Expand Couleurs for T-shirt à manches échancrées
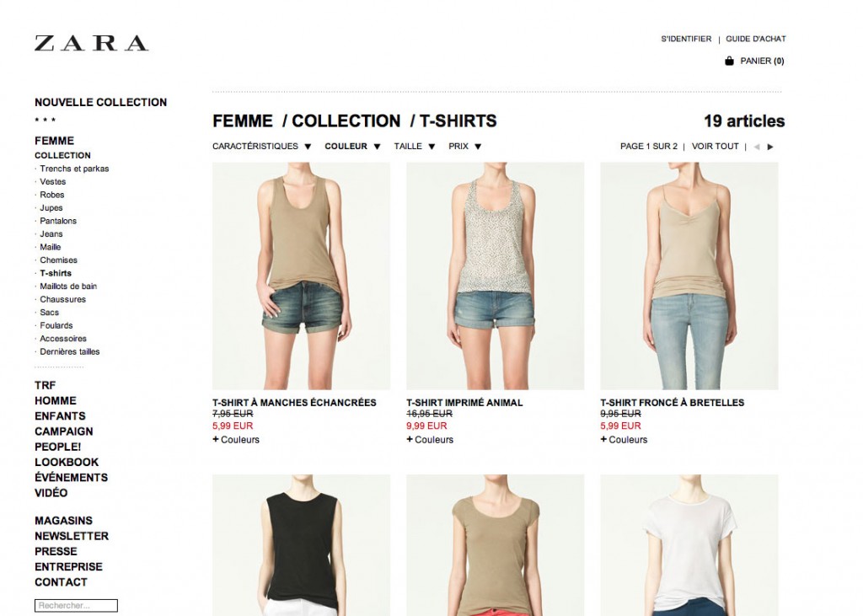 pyautogui.click(x=236, y=439)
